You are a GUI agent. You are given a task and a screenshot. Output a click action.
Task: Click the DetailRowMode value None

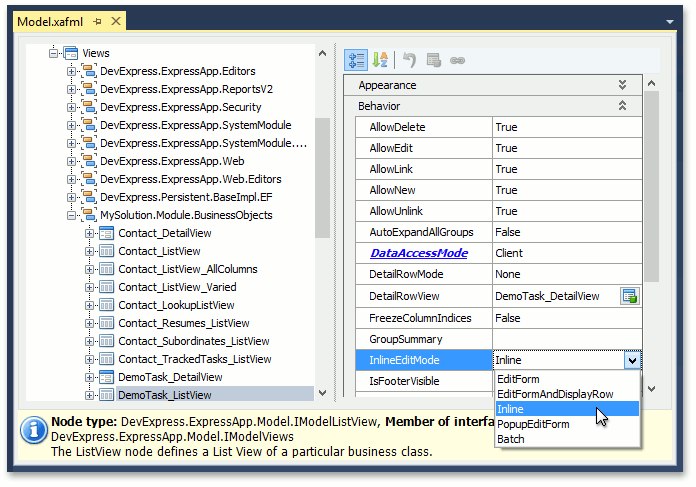pos(567,274)
